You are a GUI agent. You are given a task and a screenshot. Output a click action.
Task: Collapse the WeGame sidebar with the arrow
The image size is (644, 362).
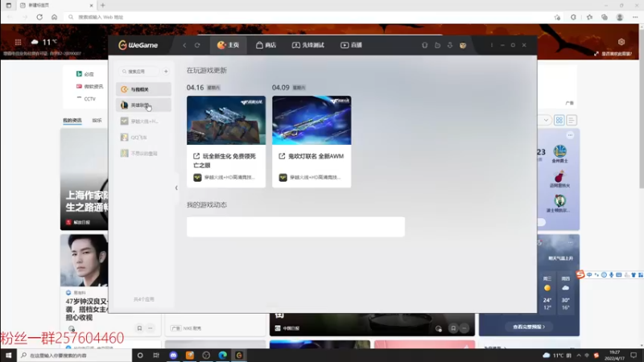[176, 188]
